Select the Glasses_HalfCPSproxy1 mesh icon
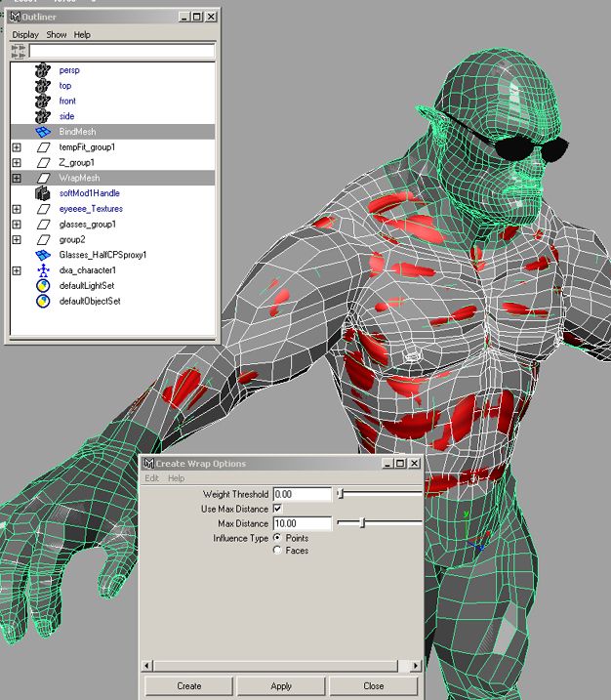Viewport: 611px width, 700px height. pos(42,255)
